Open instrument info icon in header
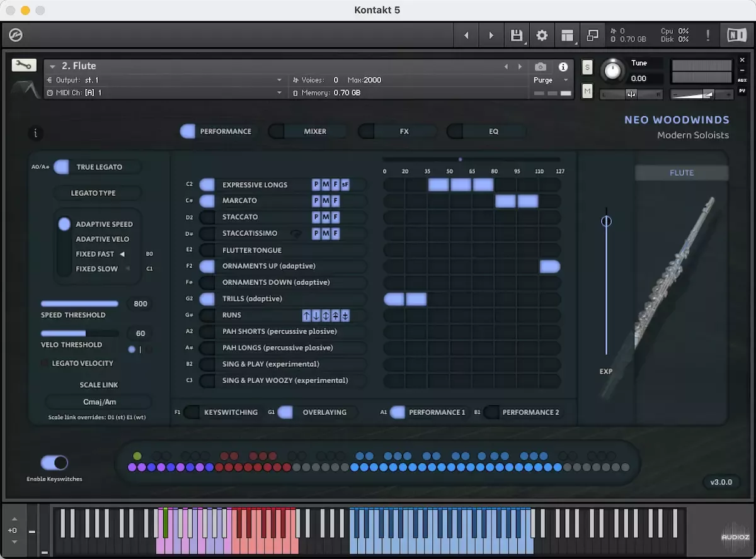 pos(563,67)
